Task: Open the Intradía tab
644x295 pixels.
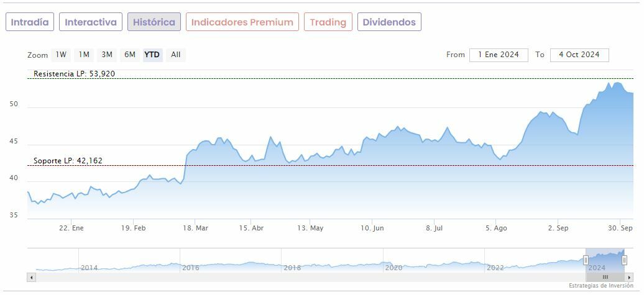Action: 30,22
